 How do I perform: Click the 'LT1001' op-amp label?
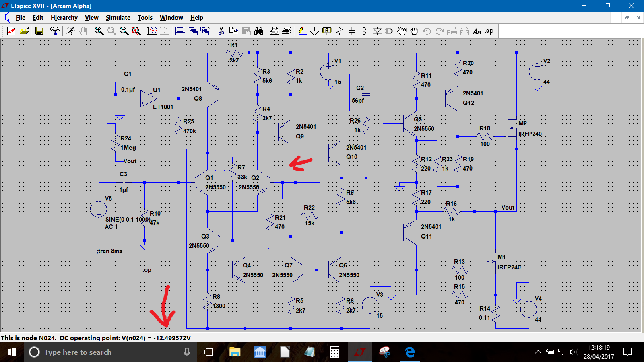click(x=163, y=107)
